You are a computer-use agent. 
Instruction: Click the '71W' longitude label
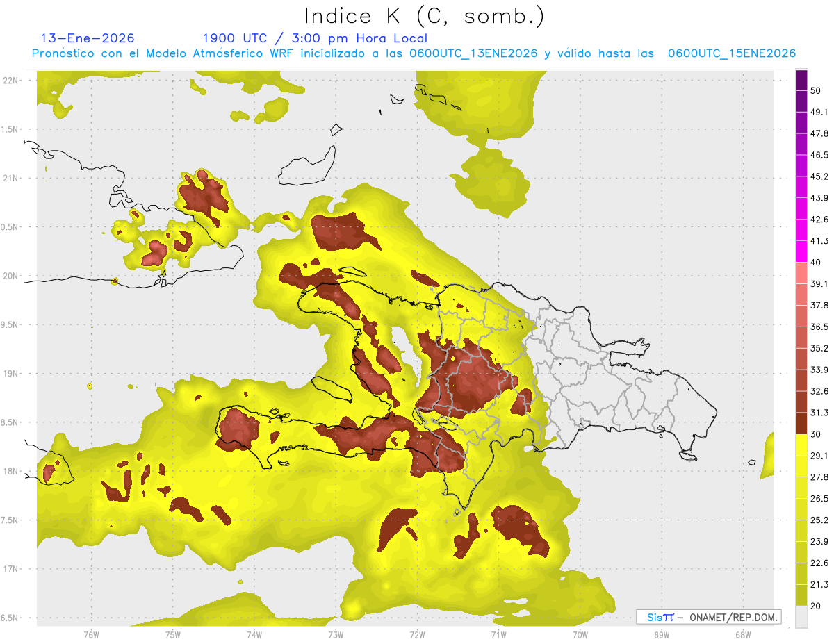498,635
